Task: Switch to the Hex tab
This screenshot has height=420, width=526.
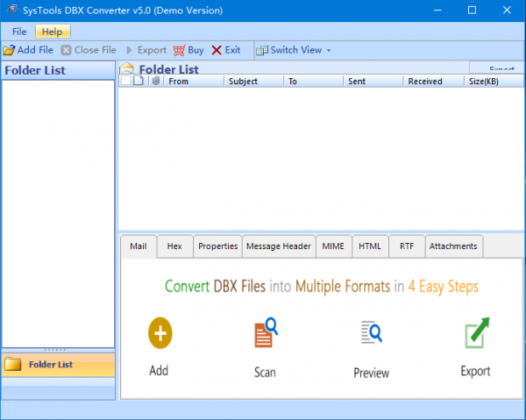Action: coord(174,246)
